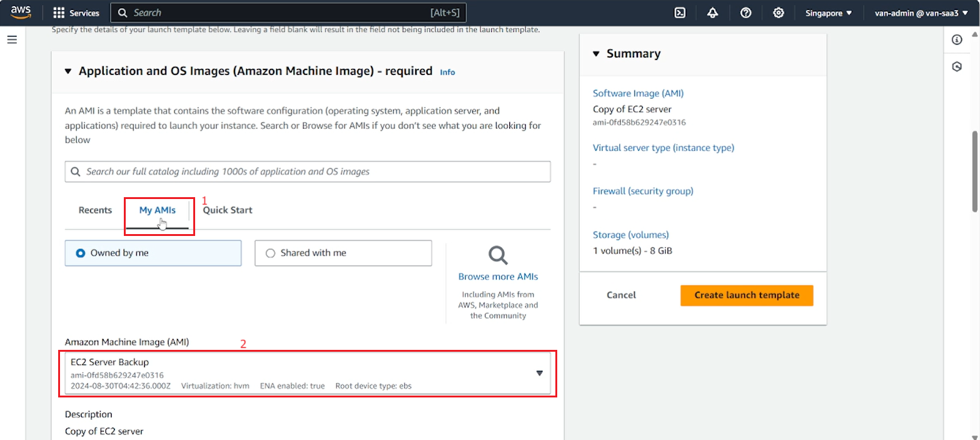Open the settings gear in top bar
Image resolution: width=980 pixels, height=440 pixels.
coord(778,13)
